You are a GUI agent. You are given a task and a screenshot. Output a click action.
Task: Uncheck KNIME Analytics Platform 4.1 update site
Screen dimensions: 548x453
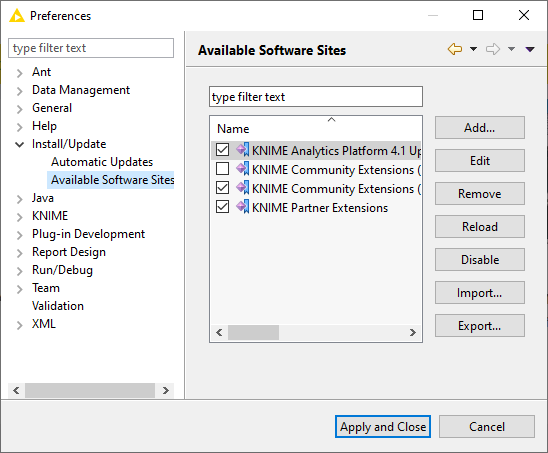222,150
